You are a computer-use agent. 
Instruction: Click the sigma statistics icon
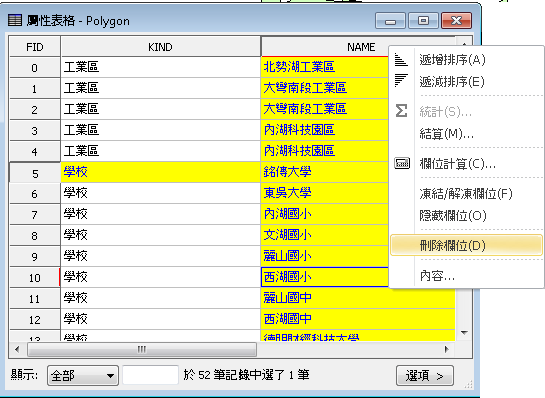click(x=401, y=111)
